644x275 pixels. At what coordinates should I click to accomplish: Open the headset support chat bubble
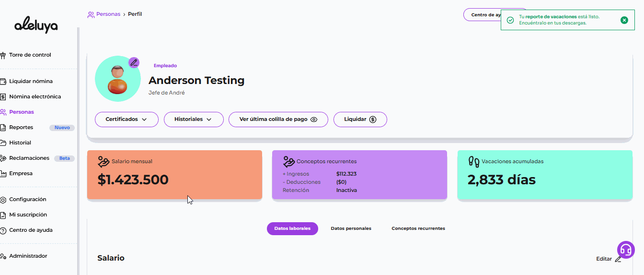(x=625, y=250)
